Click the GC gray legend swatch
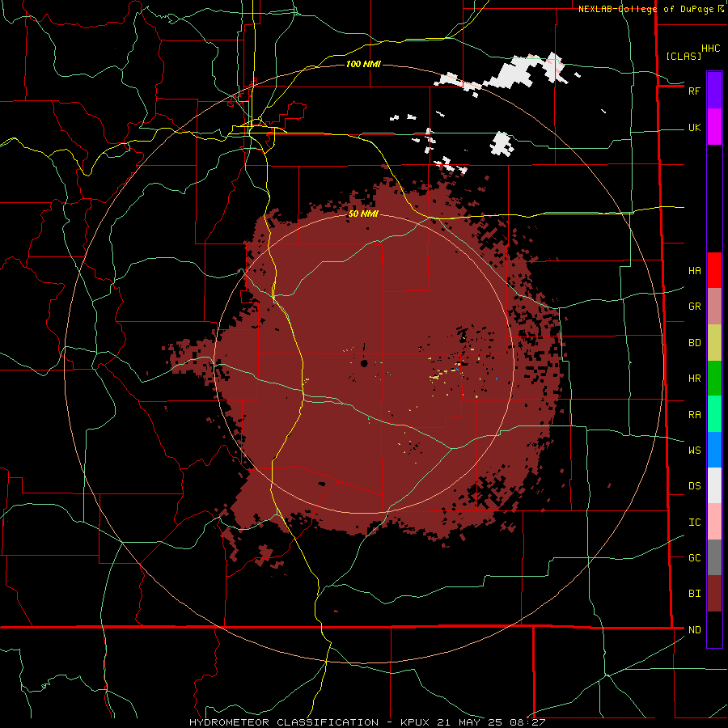This screenshot has width=728, height=728. (x=714, y=557)
